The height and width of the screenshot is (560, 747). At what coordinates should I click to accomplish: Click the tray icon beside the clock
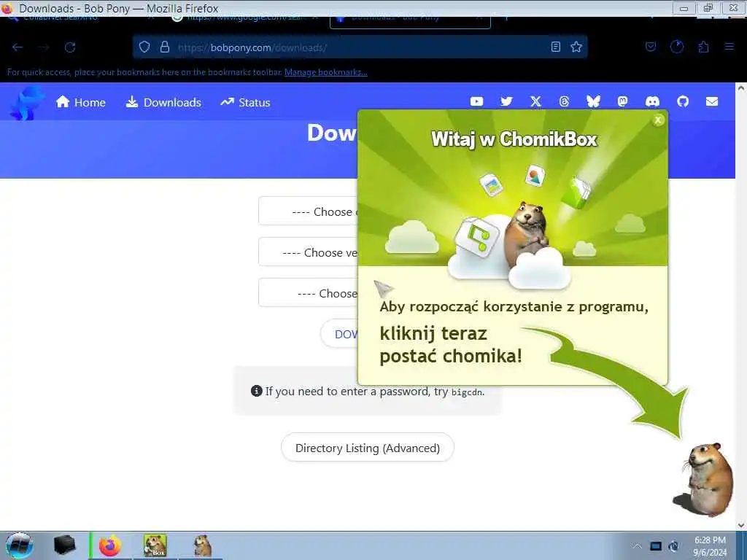[673, 546]
